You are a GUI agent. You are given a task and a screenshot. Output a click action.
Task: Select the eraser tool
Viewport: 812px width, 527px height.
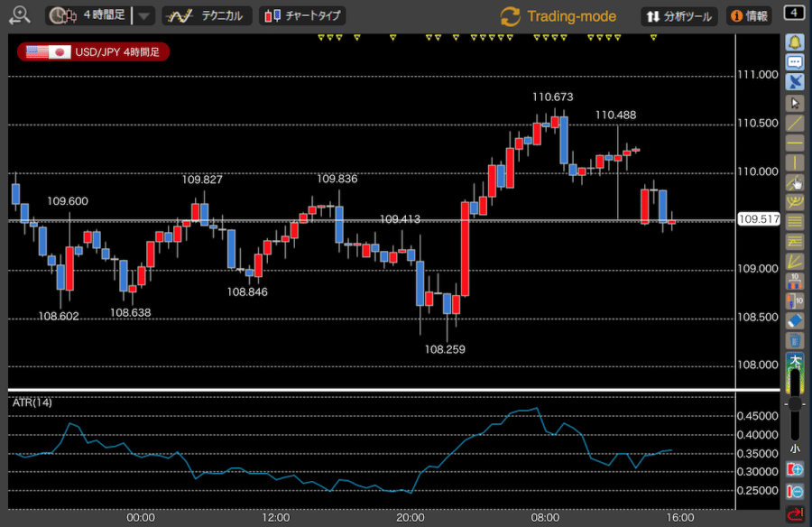click(795, 320)
